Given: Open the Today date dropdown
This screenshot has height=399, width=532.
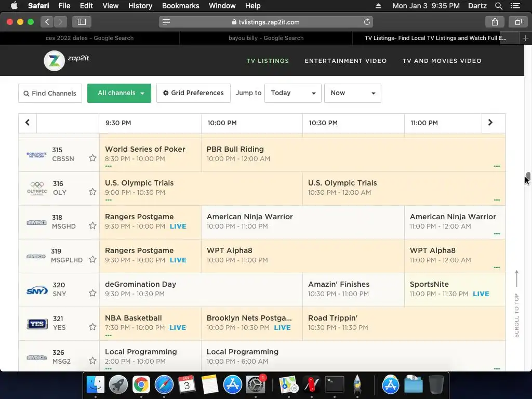Looking at the screenshot, I should (x=293, y=93).
